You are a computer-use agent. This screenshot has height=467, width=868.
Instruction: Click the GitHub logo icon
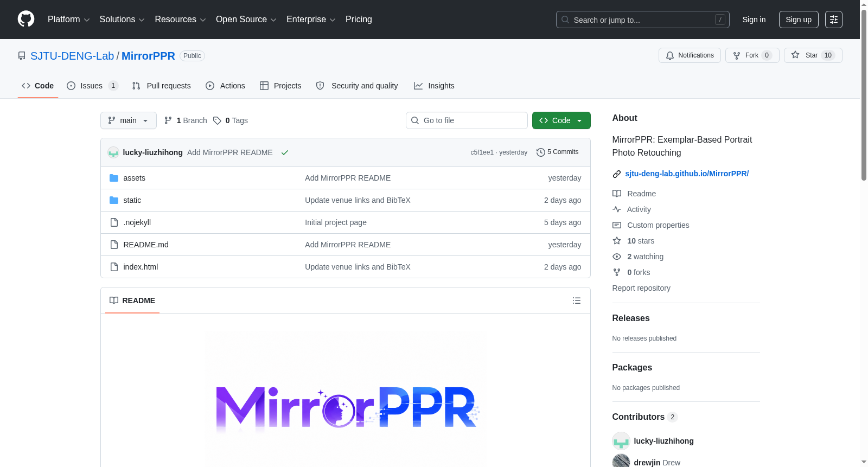(26, 19)
